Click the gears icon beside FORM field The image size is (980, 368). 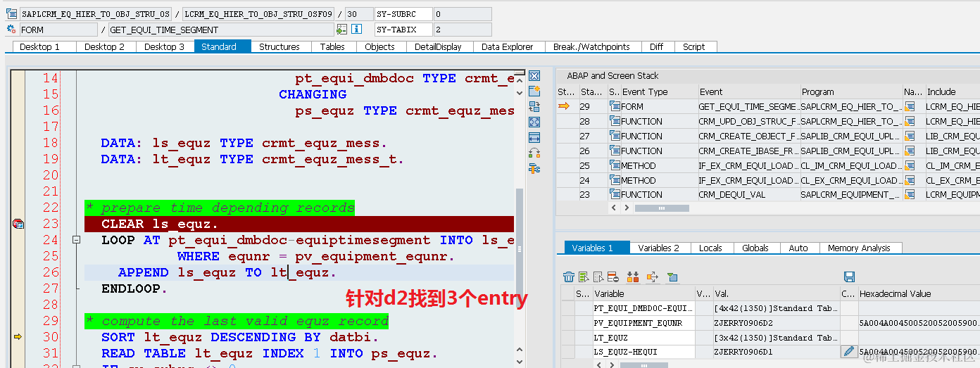[11, 30]
